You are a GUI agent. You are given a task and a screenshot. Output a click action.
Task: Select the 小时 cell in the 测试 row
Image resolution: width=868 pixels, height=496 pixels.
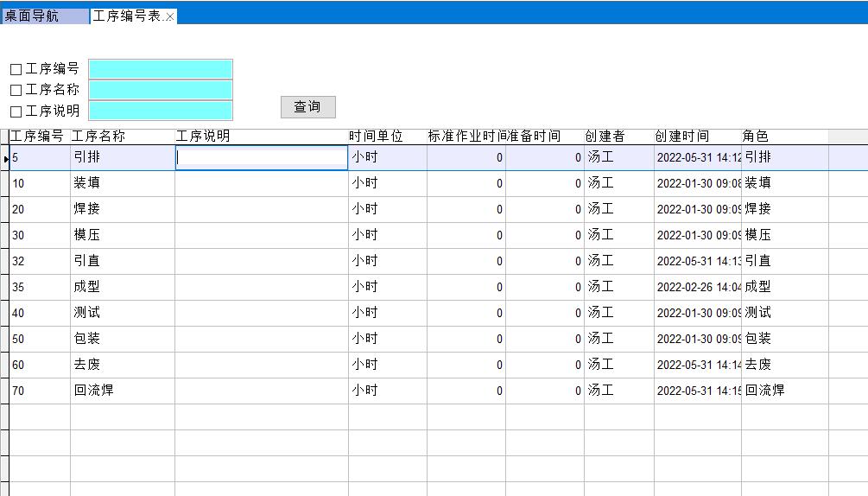pyautogui.click(x=386, y=313)
